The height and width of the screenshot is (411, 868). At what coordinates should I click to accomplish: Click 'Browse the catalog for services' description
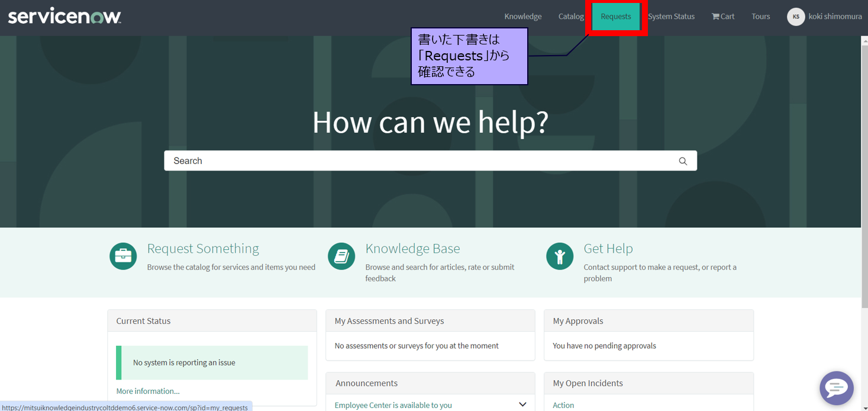[231, 267]
